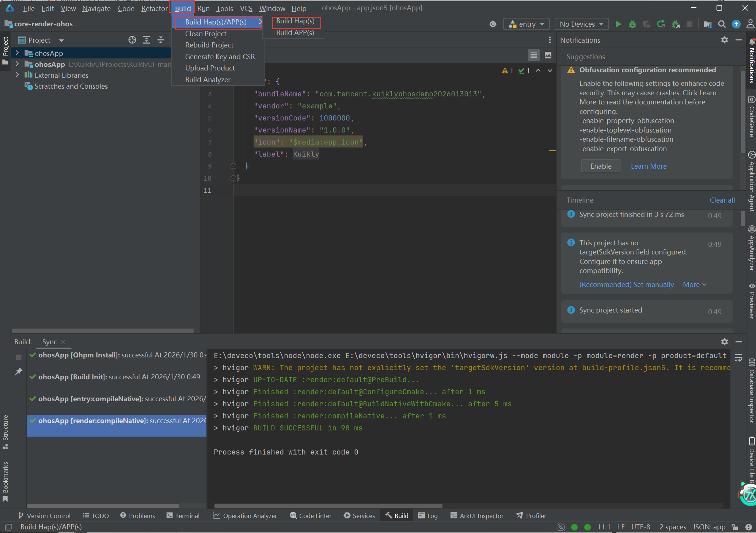Expand the External Libraries tree node
The image size is (756, 533).
pyautogui.click(x=17, y=75)
